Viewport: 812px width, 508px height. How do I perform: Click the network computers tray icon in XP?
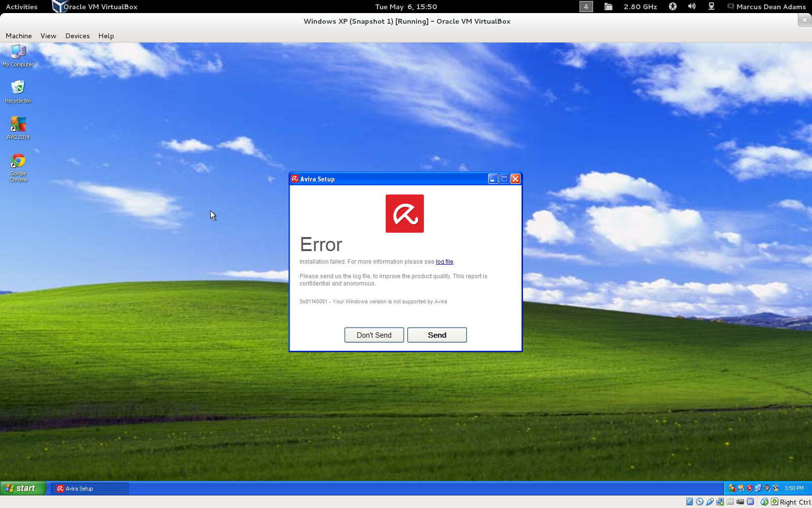click(x=758, y=488)
